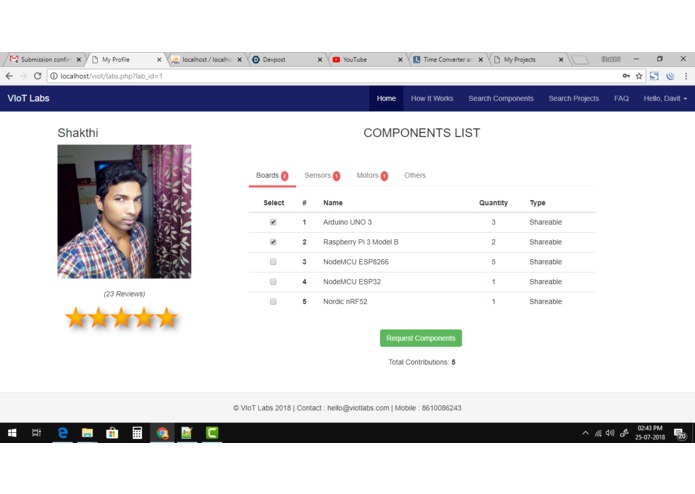Click the Nordic nRF52 name cell
Image resolution: width=695 pixels, height=494 pixels.
pos(345,301)
